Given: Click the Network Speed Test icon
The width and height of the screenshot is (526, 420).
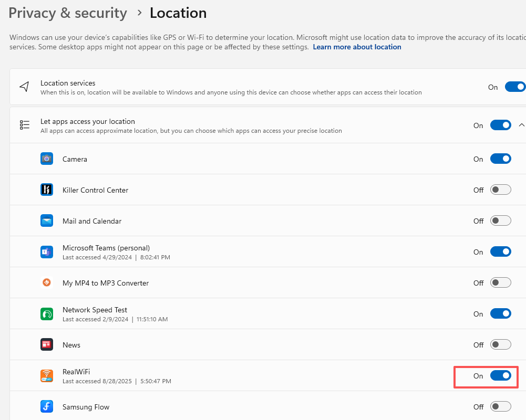Looking at the screenshot, I should click(x=47, y=314).
